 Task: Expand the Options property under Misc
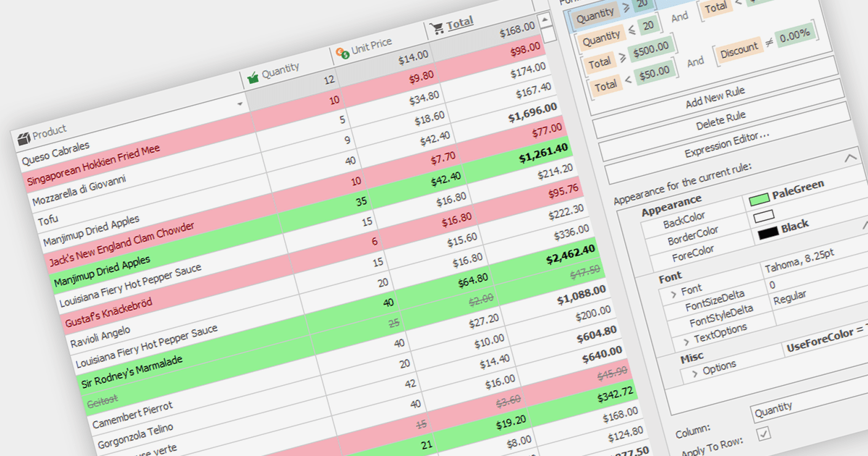[x=694, y=373]
